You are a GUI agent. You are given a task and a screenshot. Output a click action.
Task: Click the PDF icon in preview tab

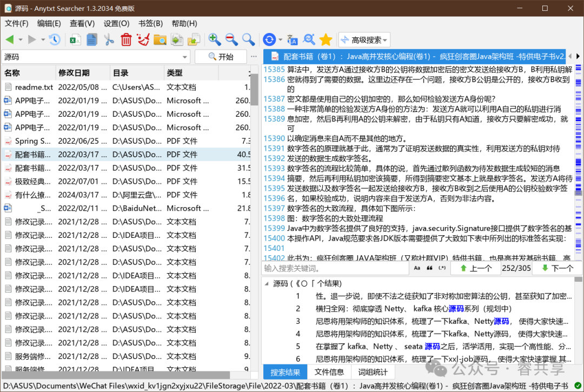pyautogui.click(x=275, y=57)
